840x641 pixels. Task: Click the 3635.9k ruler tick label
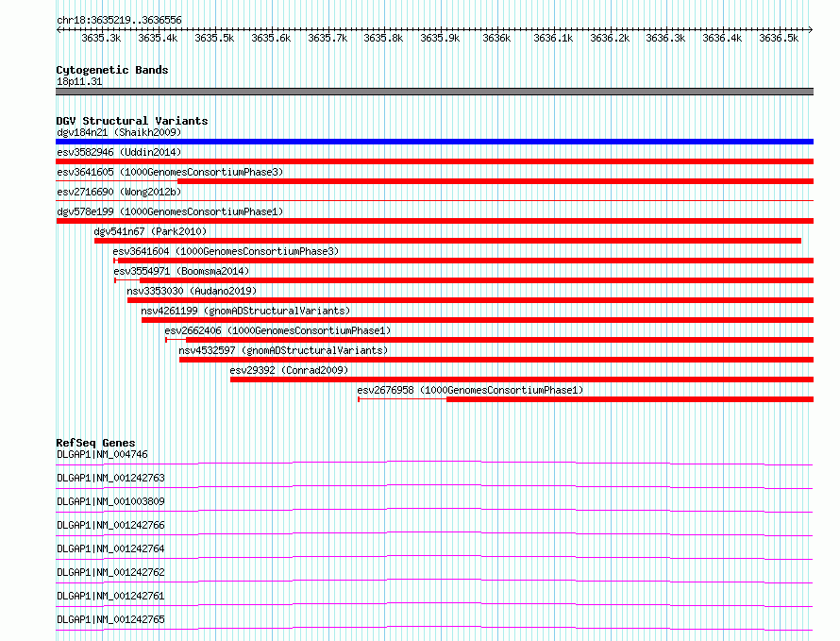click(x=440, y=39)
